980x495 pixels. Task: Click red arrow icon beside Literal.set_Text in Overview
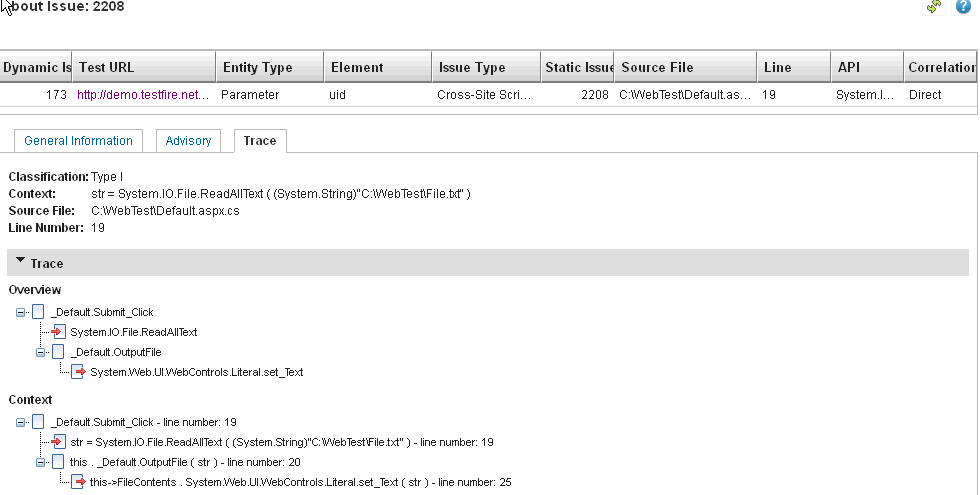[78, 372]
